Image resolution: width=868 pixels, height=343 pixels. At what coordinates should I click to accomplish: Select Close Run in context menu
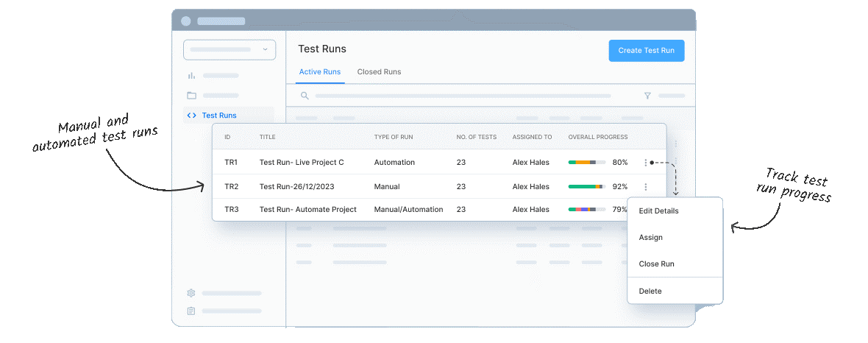pyautogui.click(x=657, y=264)
